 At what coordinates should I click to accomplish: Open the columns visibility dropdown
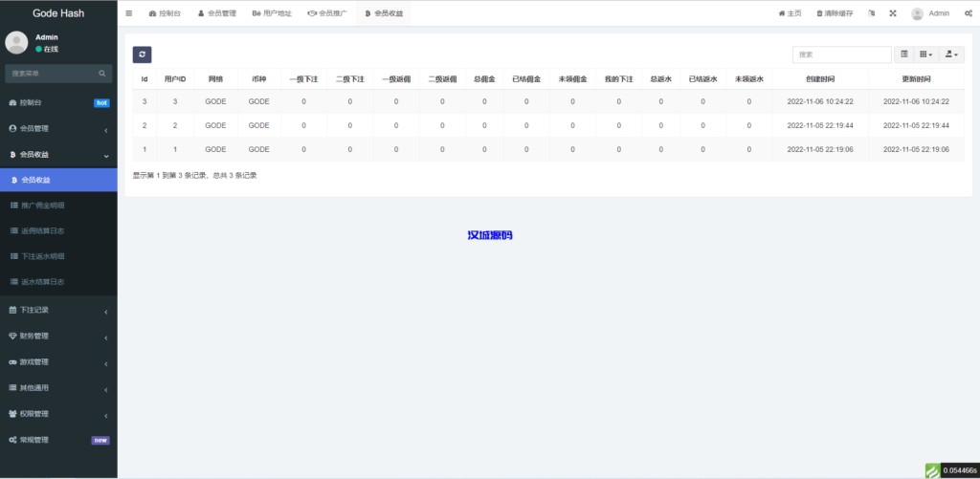[x=925, y=54]
